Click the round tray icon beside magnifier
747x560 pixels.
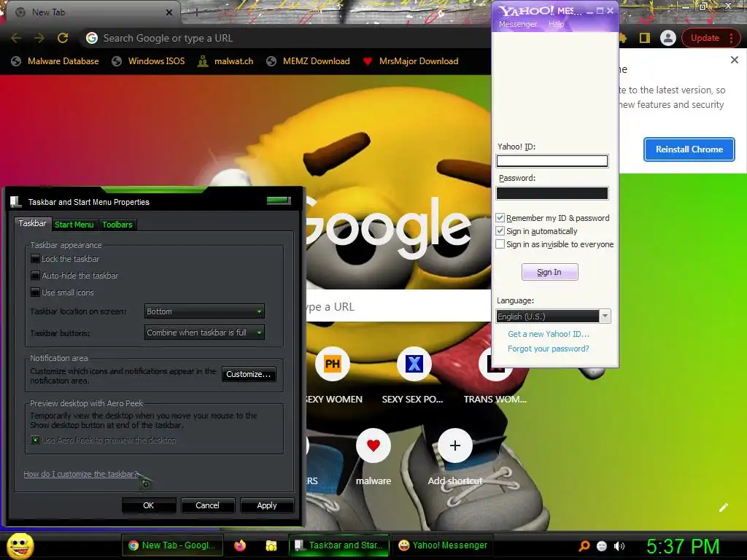tap(602, 546)
